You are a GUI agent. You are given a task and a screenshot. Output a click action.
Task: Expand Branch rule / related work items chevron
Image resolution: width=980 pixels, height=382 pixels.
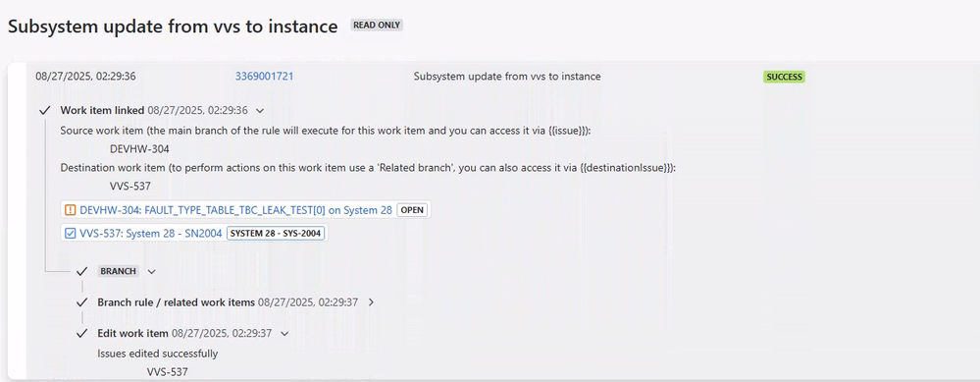pos(371,302)
